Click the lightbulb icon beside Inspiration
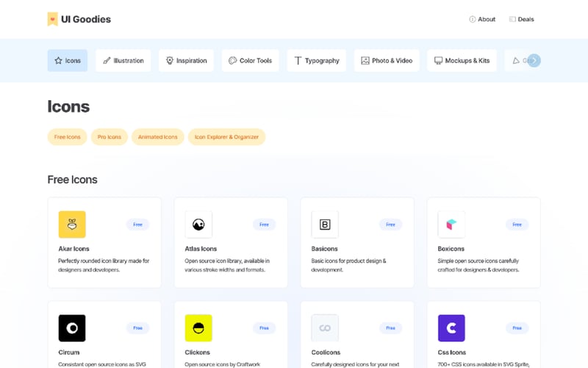Viewport: 588px width, 368px height. (170, 60)
